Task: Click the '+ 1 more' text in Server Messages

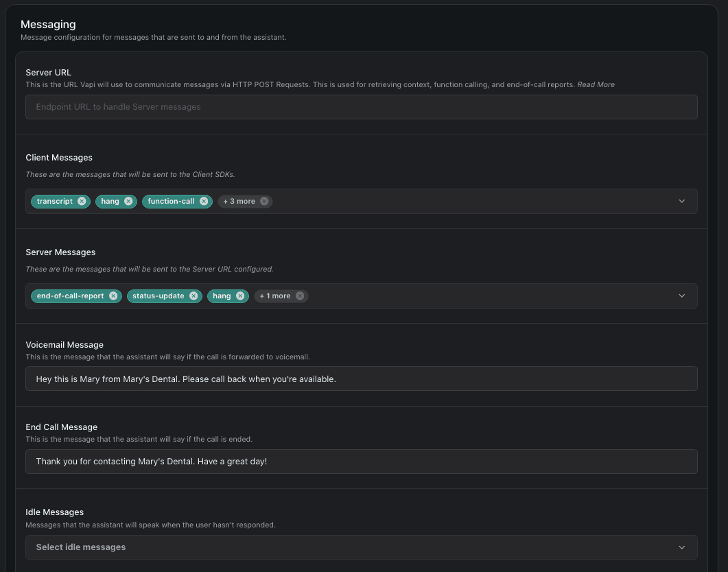Action: 274,296
